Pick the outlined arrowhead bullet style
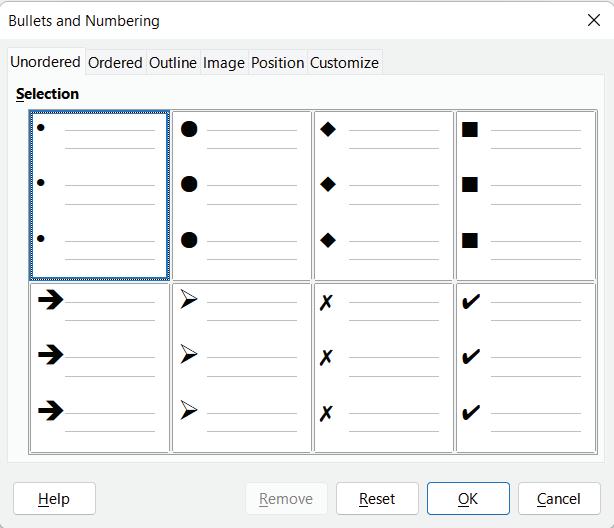 pyautogui.click(x=241, y=368)
